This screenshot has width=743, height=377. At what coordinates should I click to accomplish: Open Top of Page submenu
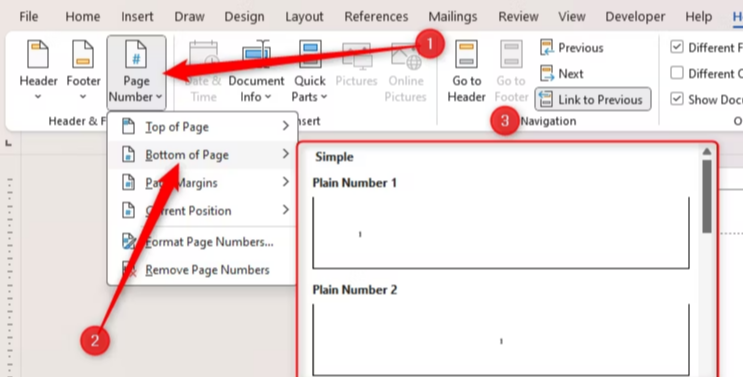203,127
